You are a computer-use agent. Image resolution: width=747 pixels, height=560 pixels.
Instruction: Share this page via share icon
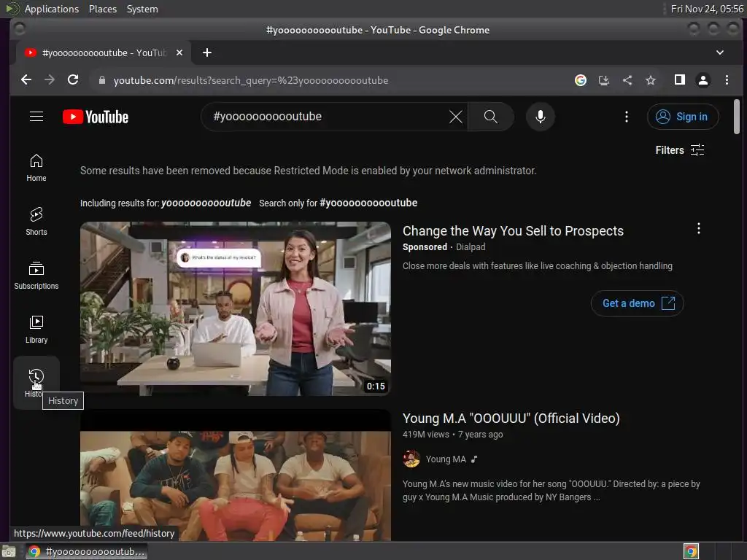coord(627,80)
